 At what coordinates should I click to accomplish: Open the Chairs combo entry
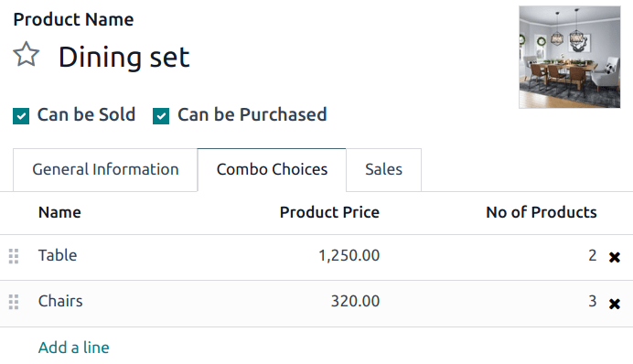60,301
